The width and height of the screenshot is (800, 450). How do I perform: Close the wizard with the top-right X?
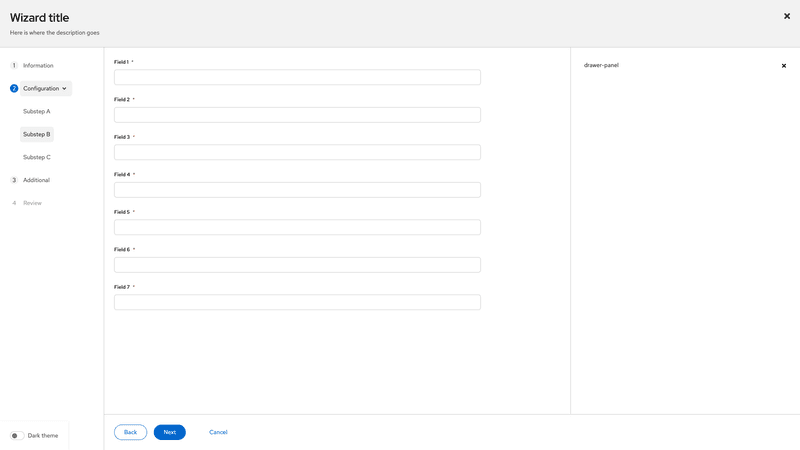coord(786,16)
